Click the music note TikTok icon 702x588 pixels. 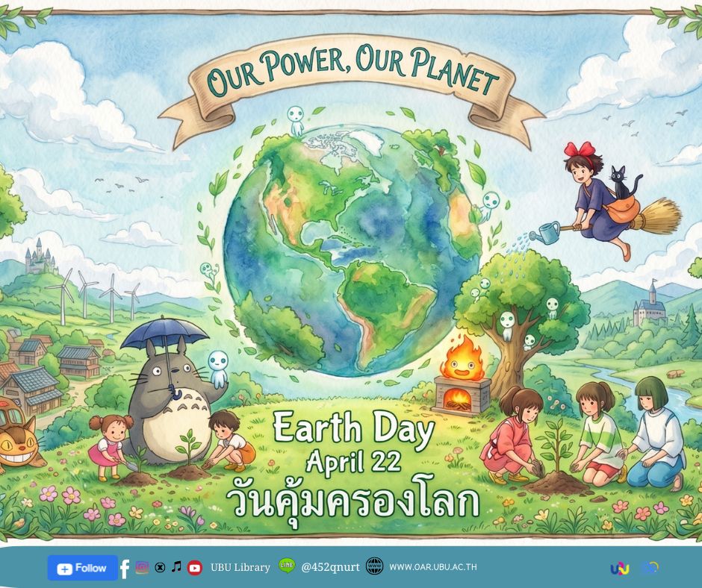(x=177, y=567)
